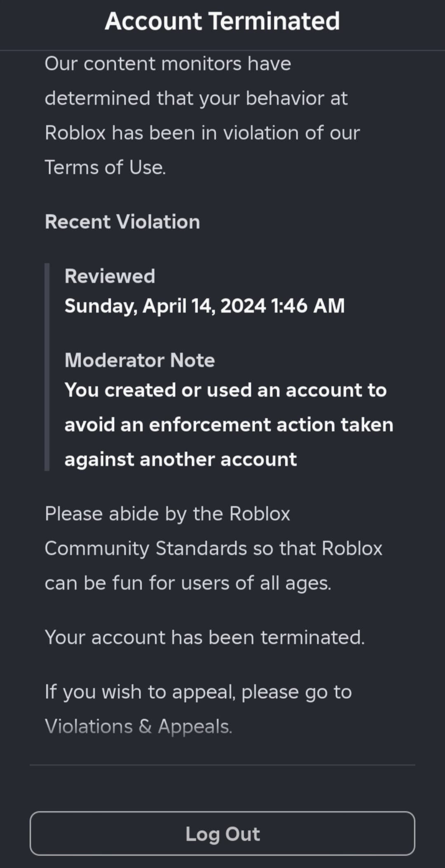This screenshot has height=868, width=445.
Task: Click the Account Terminated title
Action: click(x=222, y=21)
